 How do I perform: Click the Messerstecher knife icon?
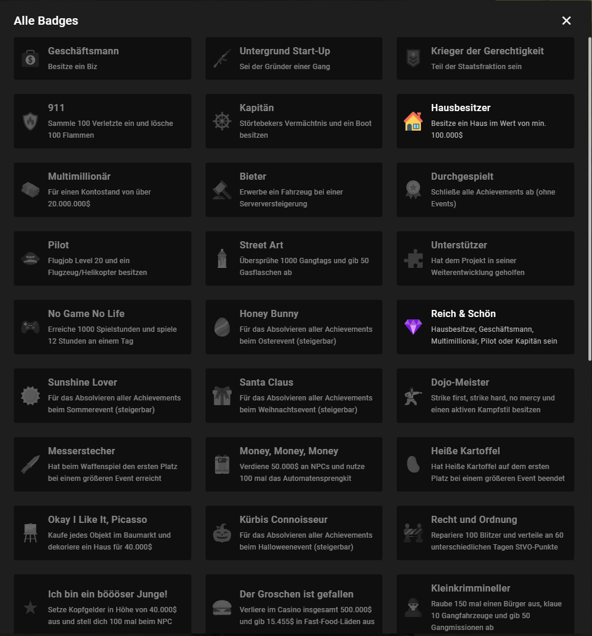click(x=30, y=464)
